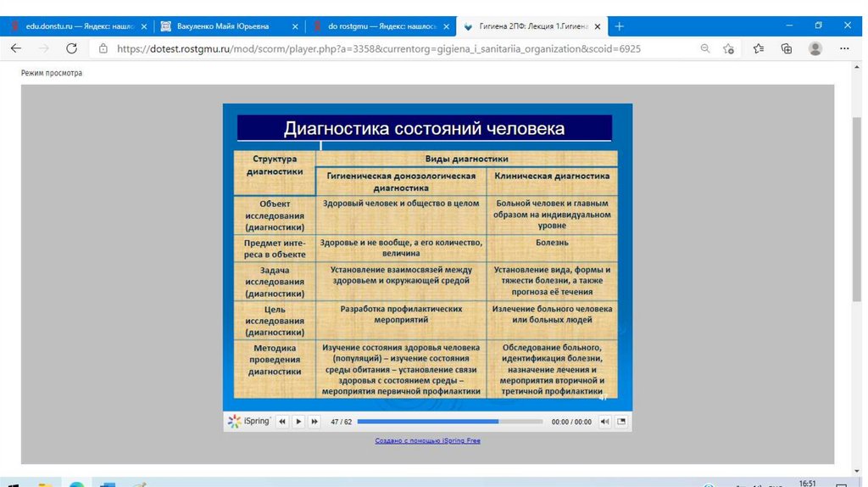Click the scrollbar up arrow
This screenshot has width=868, height=487.
point(857,68)
